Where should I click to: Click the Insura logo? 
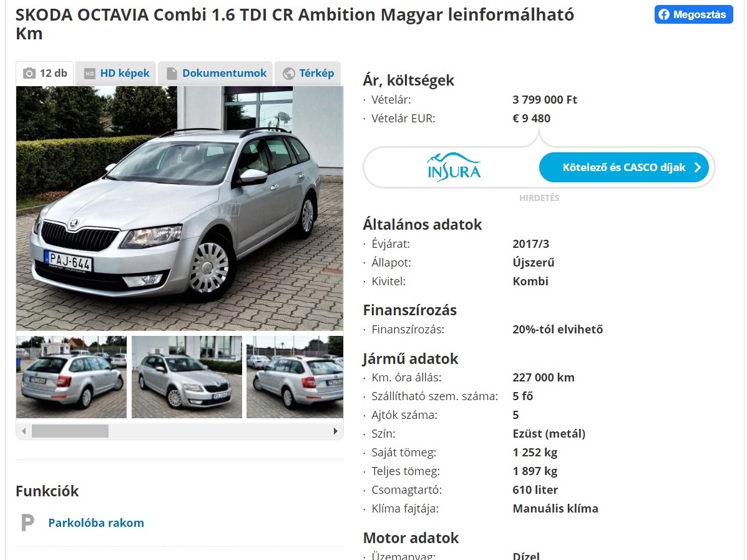point(454,167)
